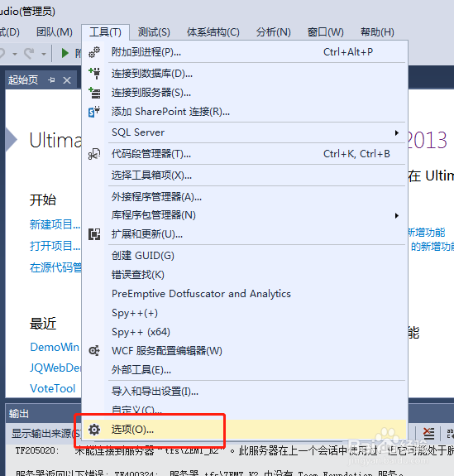Viewport: 454px width, 476px height.
Task: Choose 添加 SharePoint 连接(R)... item
Action: [x=245, y=112]
